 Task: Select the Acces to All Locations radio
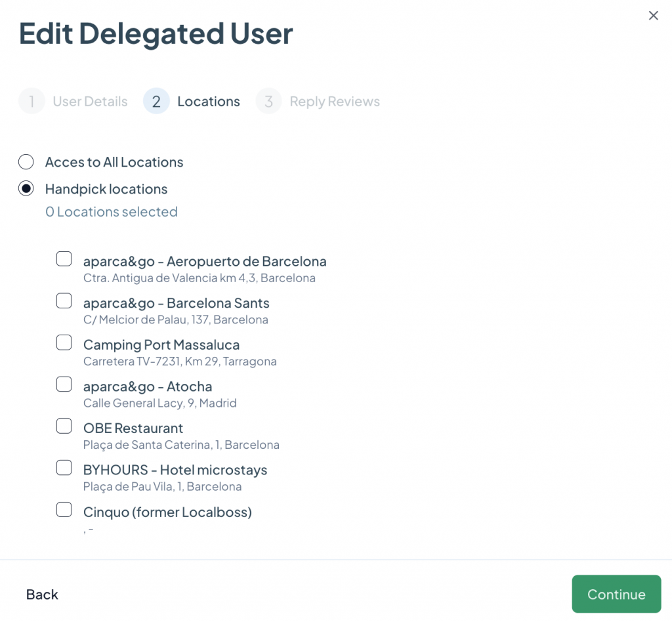click(26, 162)
